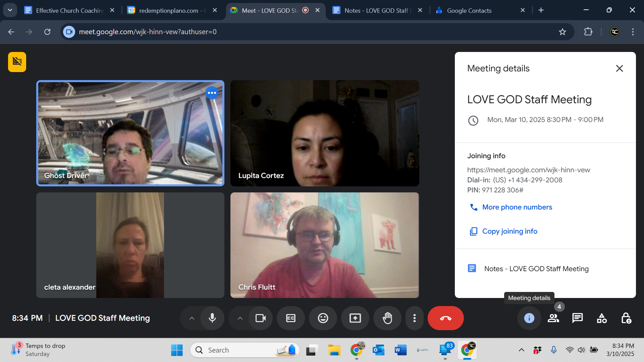Mute the microphone
This screenshot has width=644, height=362.
212,318
